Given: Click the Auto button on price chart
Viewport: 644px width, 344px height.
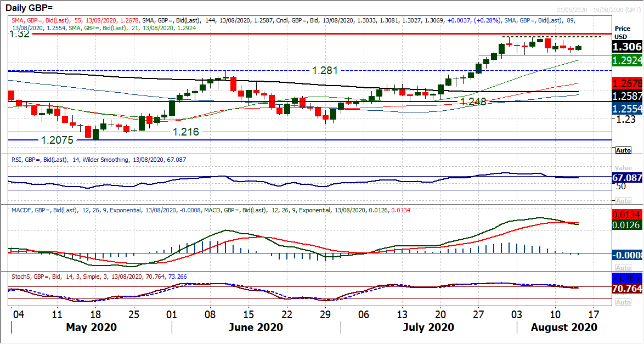Looking at the screenshot, I should (x=623, y=150).
